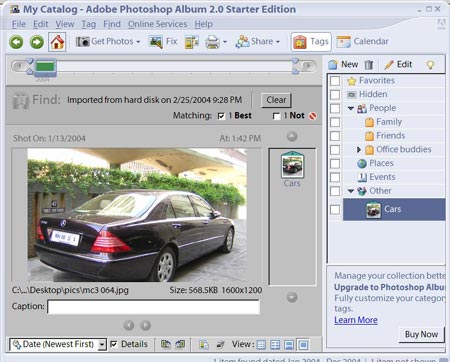
Task: Click the Home house icon
Action: pyautogui.click(x=57, y=42)
